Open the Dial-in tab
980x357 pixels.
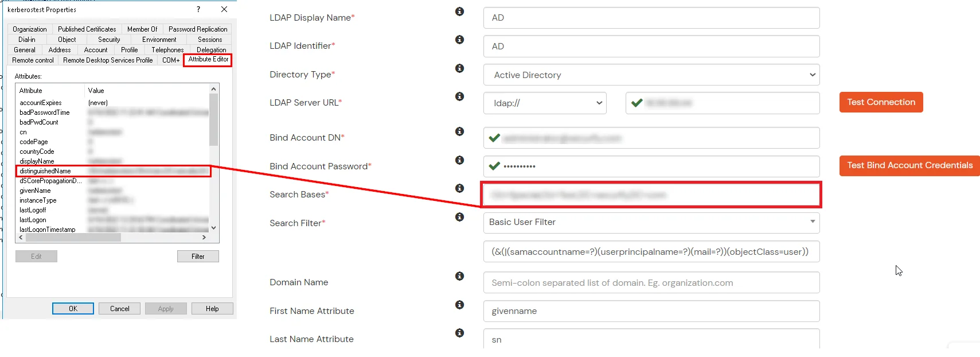click(27, 40)
